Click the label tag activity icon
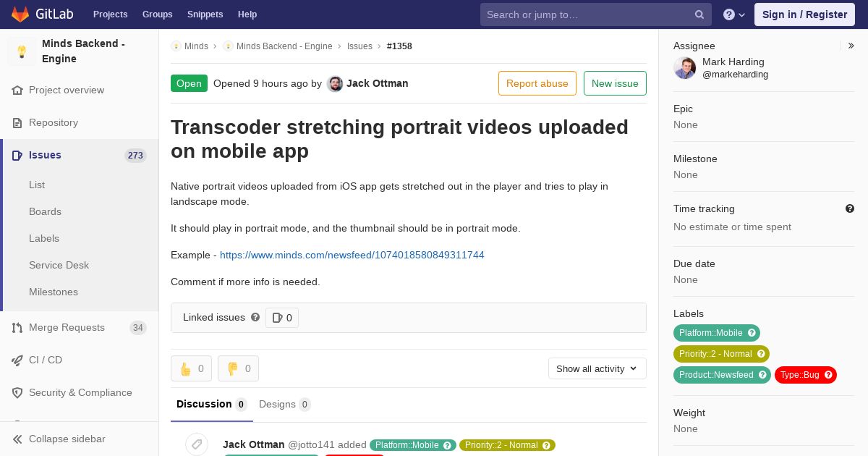 click(197, 444)
